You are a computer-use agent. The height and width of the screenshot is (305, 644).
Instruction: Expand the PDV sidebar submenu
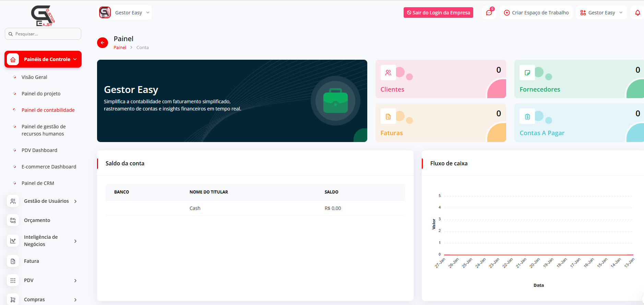pyautogui.click(x=75, y=281)
